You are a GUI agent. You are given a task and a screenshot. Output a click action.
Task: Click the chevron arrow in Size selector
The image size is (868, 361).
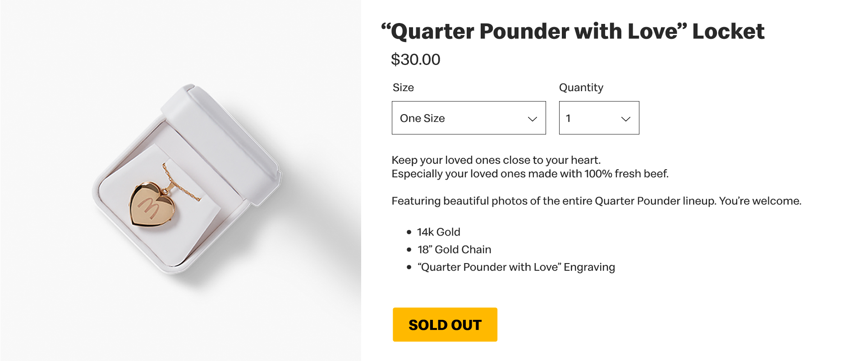pos(532,119)
